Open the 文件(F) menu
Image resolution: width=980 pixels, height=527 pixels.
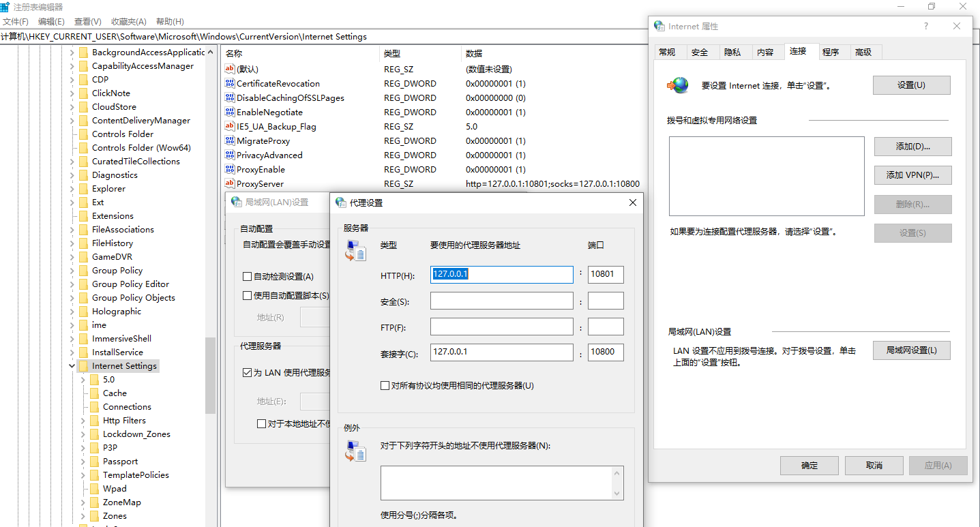(x=16, y=22)
